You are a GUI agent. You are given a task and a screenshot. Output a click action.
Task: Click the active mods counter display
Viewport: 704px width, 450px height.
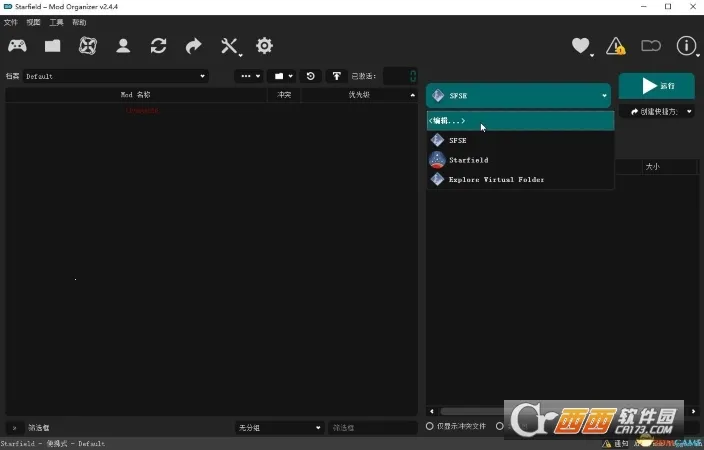(400, 76)
